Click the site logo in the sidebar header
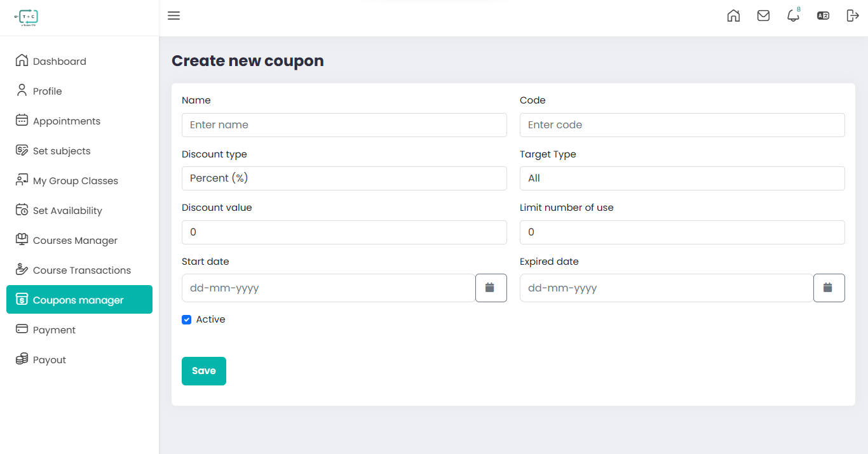 (27, 18)
